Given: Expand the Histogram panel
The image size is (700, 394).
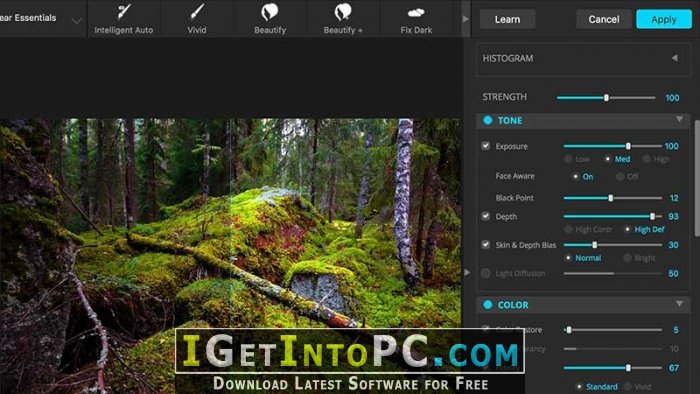Looking at the screenshot, I should (x=675, y=58).
